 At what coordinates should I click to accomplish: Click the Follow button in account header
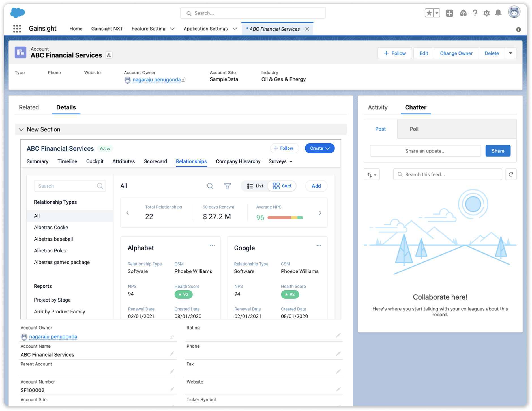tap(395, 53)
